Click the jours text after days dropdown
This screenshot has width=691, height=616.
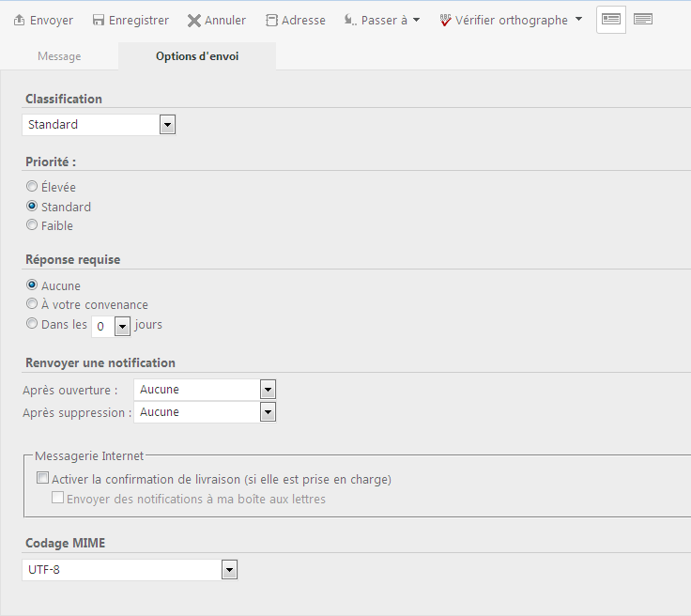coord(148,324)
